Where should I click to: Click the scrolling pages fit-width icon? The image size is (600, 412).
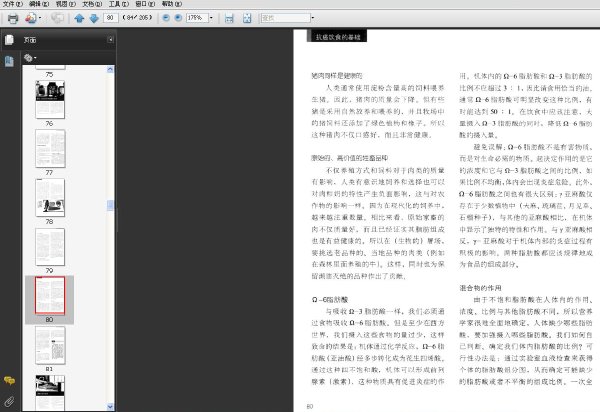(229, 18)
